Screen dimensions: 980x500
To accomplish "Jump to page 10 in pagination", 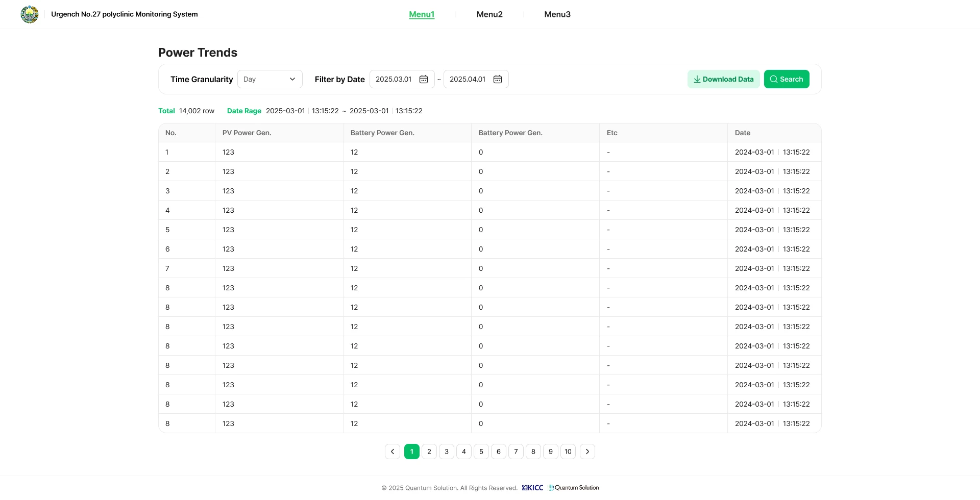I will pyautogui.click(x=568, y=452).
